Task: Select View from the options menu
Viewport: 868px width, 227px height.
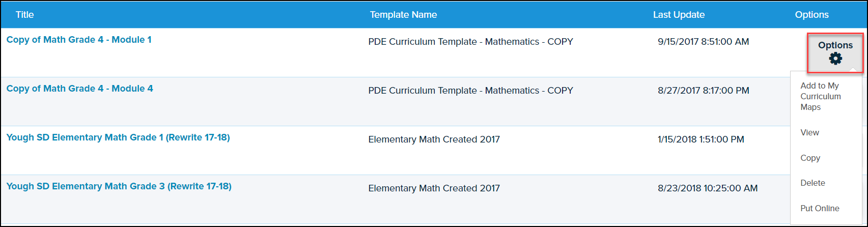Action: [809, 133]
